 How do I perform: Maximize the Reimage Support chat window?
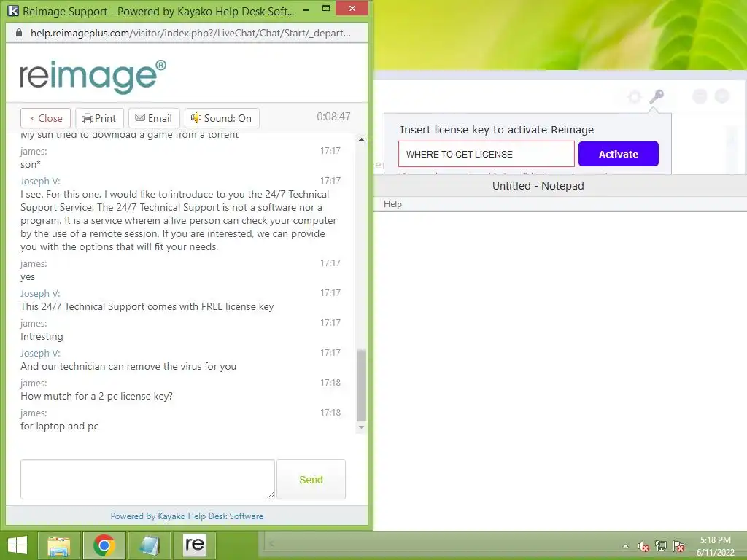(x=326, y=9)
